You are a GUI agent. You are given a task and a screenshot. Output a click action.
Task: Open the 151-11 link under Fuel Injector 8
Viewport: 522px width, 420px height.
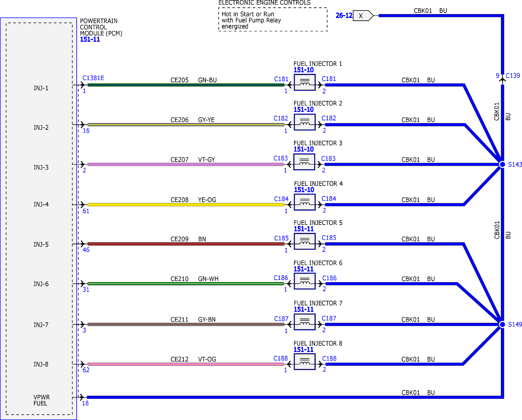(x=304, y=350)
